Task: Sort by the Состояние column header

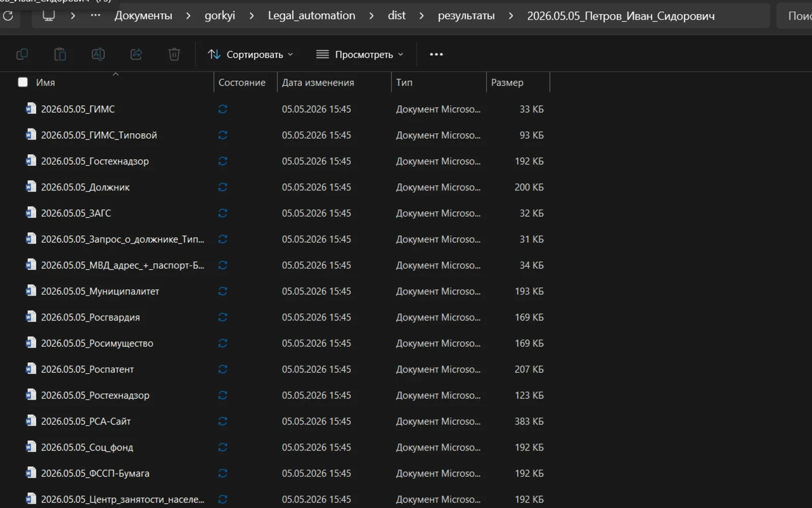Action: point(242,82)
